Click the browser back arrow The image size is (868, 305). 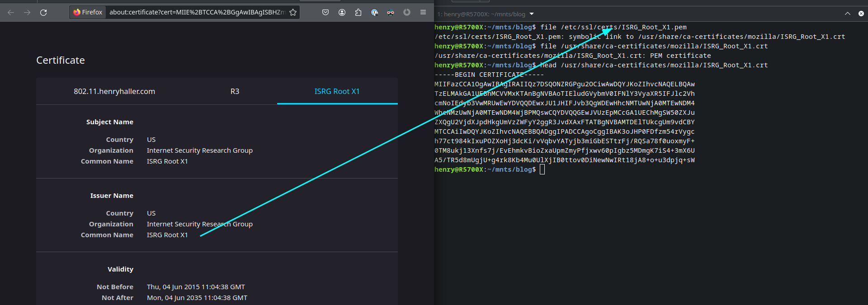pyautogui.click(x=11, y=13)
